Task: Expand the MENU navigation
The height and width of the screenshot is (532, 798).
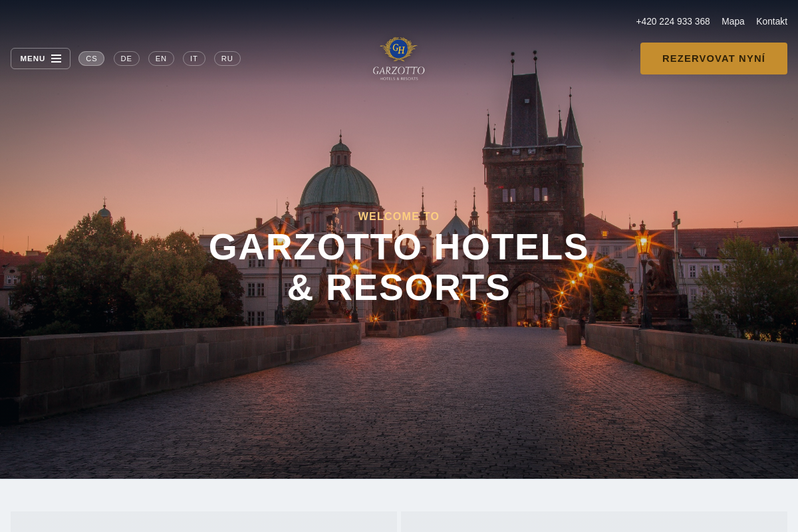Action: (x=40, y=59)
